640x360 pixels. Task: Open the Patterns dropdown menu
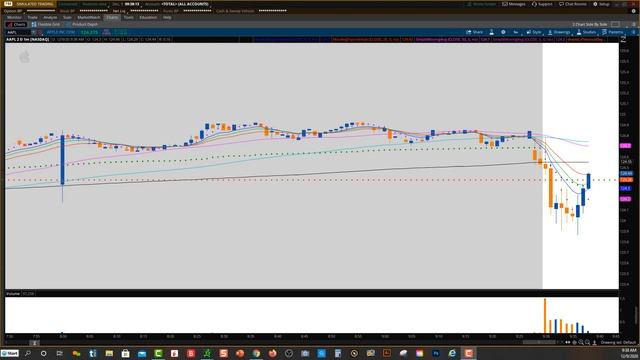click(613, 32)
